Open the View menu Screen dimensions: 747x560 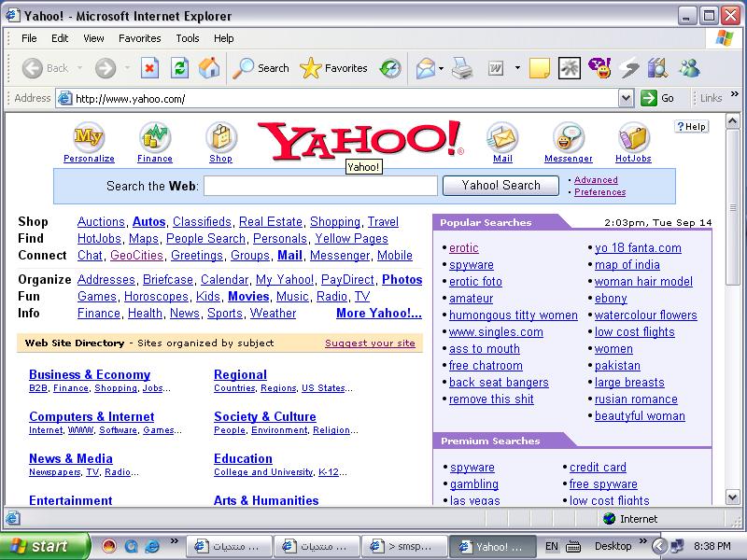click(x=93, y=38)
